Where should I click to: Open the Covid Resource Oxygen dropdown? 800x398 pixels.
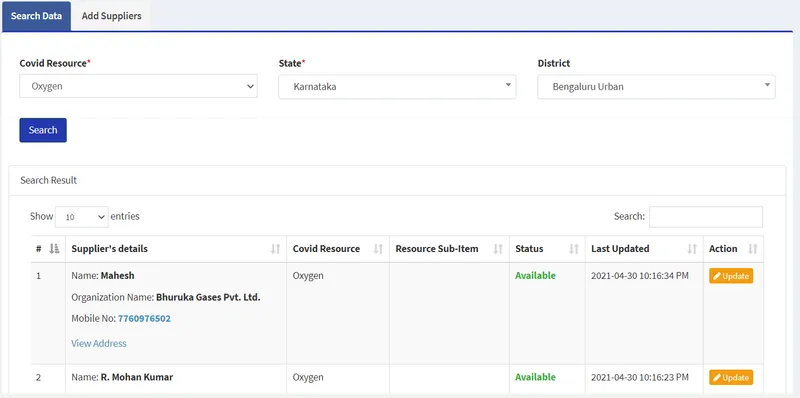click(x=138, y=86)
